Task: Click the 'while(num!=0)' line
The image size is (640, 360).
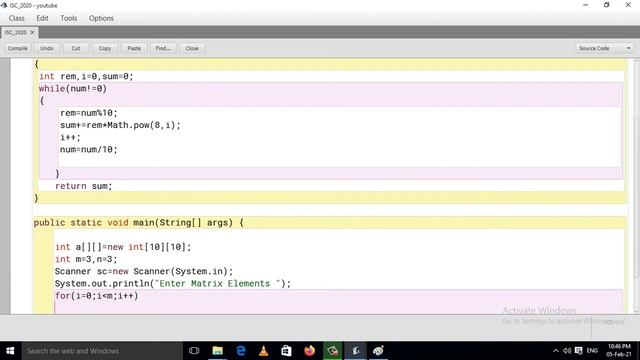Action: pos(73,89)
